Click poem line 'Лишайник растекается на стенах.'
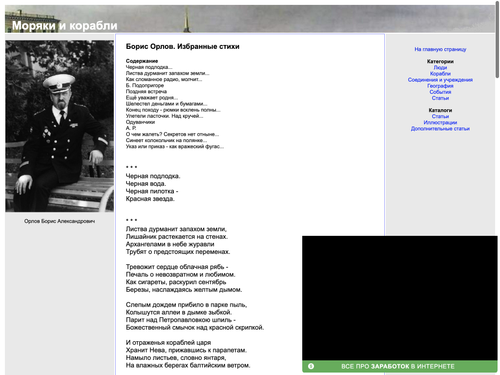This screenshot has height=375, width=500. point(177,237)
